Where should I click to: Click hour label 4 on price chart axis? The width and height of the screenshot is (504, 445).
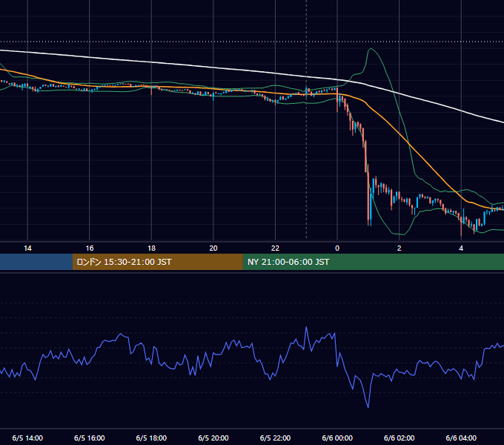pos(461,248)
